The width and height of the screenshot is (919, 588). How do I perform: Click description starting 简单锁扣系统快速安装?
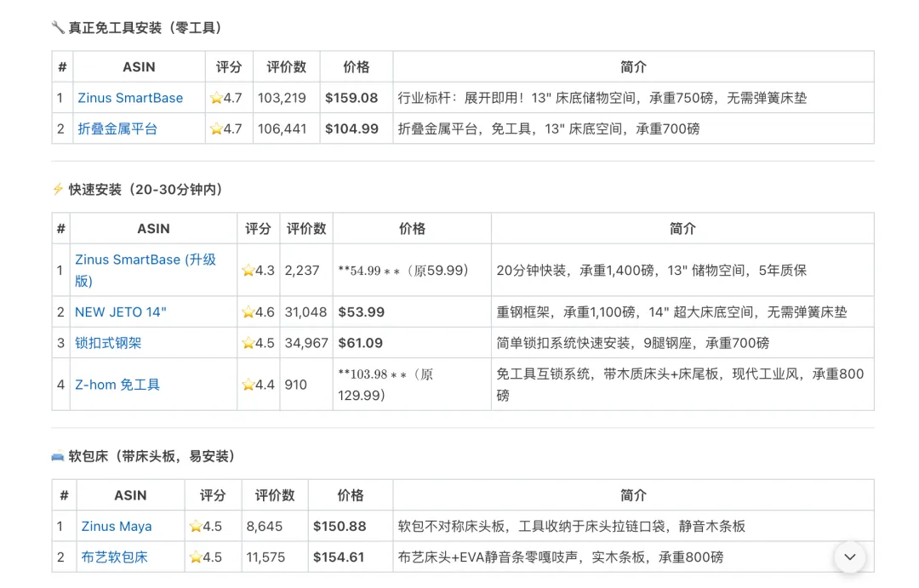pos(632,343)
